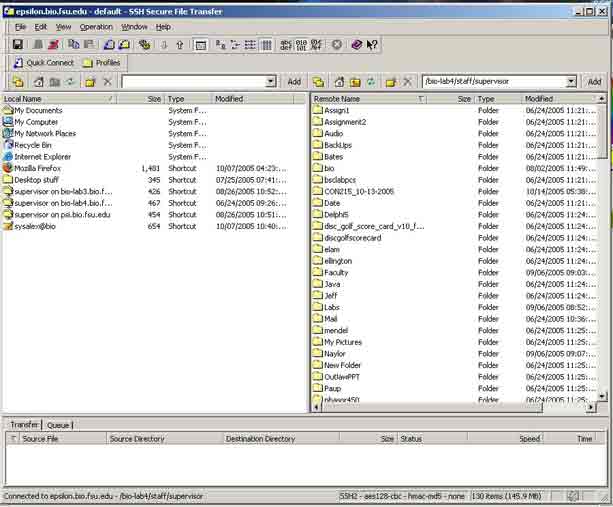Refresh the local pane view
Screen dimensions: 613x507
pos(70,82)
